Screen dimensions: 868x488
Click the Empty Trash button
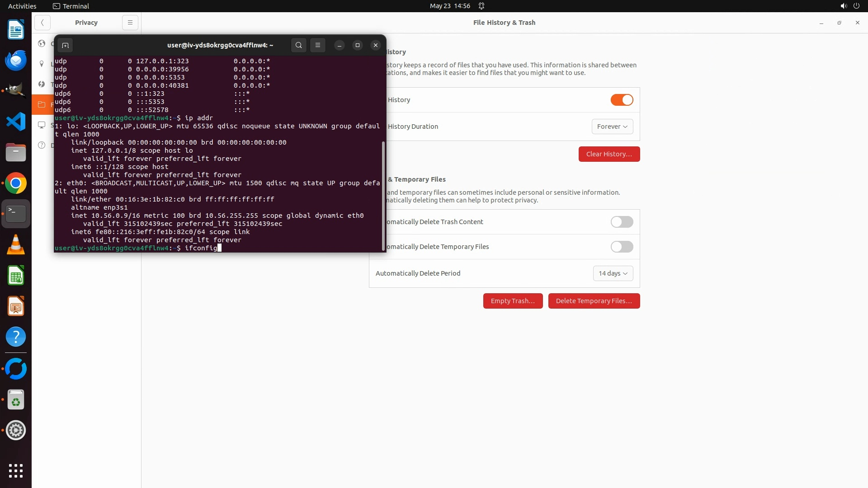[x=513, y=301]
